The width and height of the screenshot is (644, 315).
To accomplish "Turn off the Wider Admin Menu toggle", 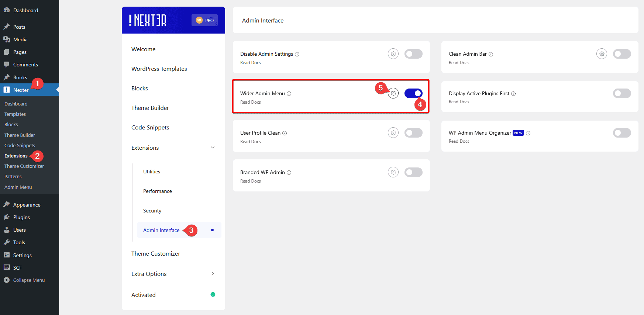I will [413, 93].
